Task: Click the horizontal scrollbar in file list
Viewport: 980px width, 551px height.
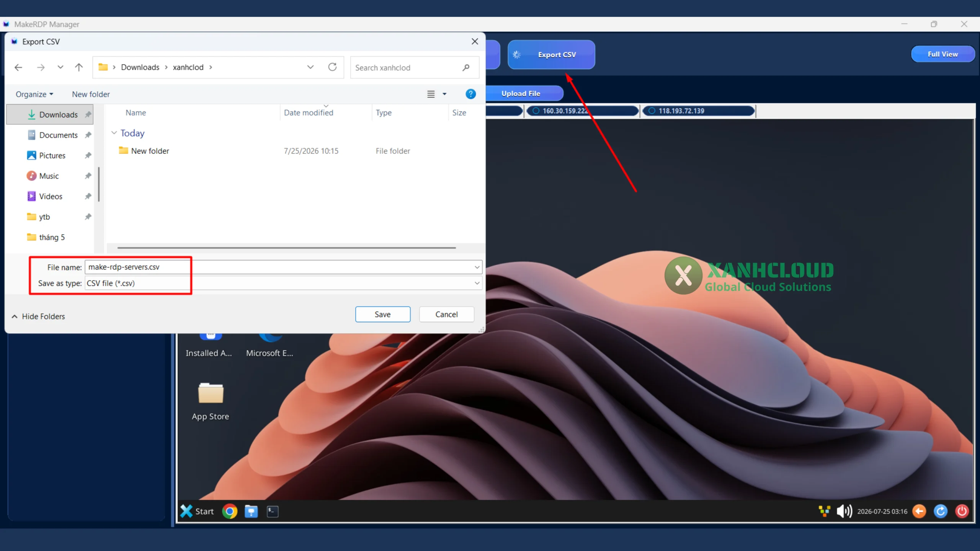Action: [286, 248]
